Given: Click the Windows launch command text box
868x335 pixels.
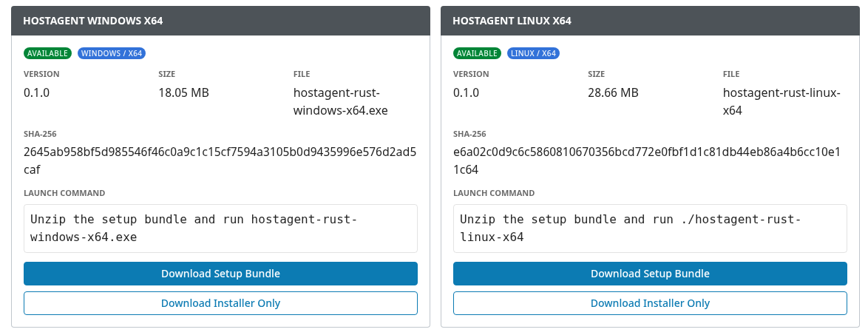Looking at the screenshot, I should tap(220, 228).
